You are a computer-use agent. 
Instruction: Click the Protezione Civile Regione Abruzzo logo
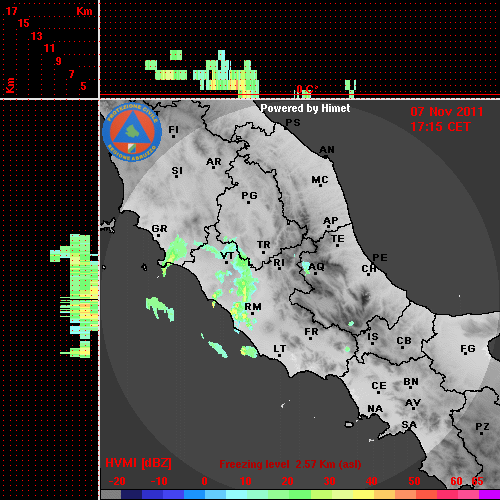[132, 132]
